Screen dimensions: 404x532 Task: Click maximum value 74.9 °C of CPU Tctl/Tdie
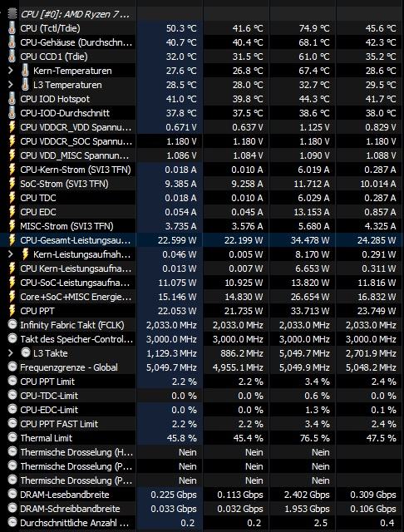pos(314,28)
